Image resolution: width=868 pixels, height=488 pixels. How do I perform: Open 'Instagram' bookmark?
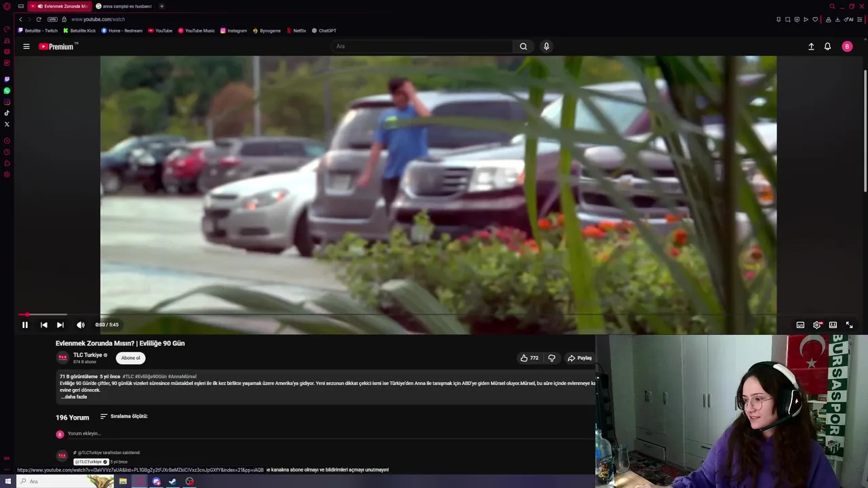[x=234, y=30]
